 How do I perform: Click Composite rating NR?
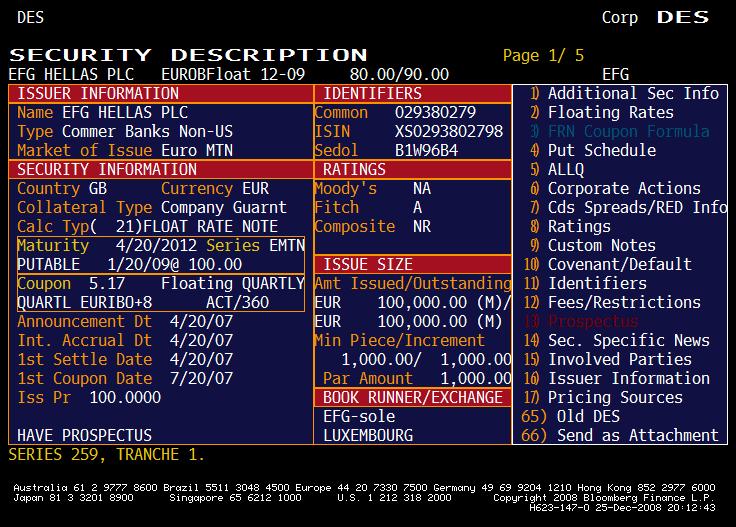coord(422,226)
